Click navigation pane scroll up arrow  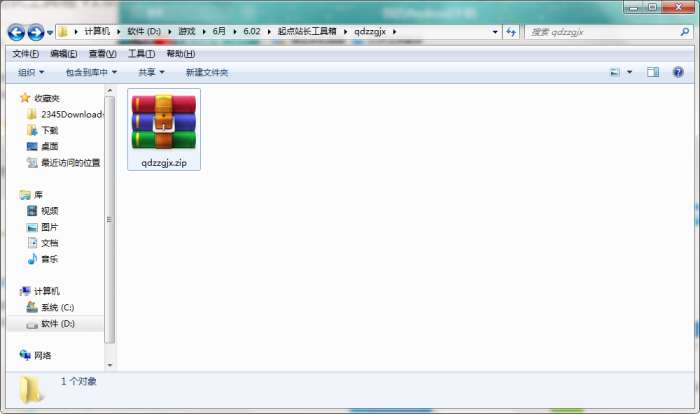(x=110, y=91)
